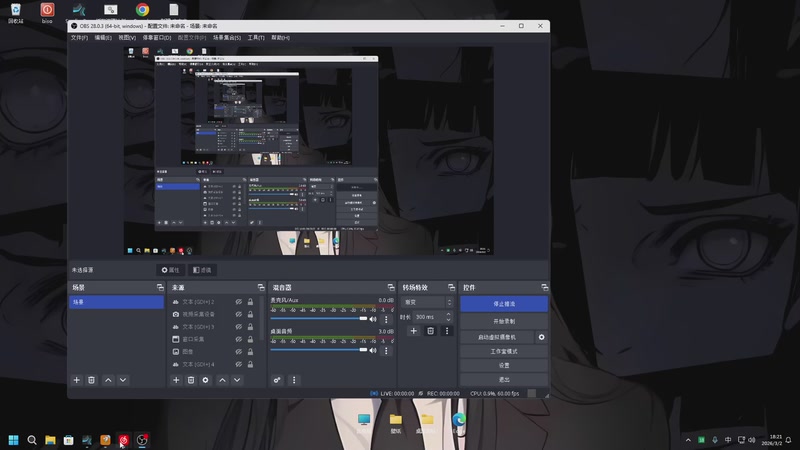Pop out the 混音器 dock panel
The height and width of the screenshot is (450, 800).
point(391,288)
